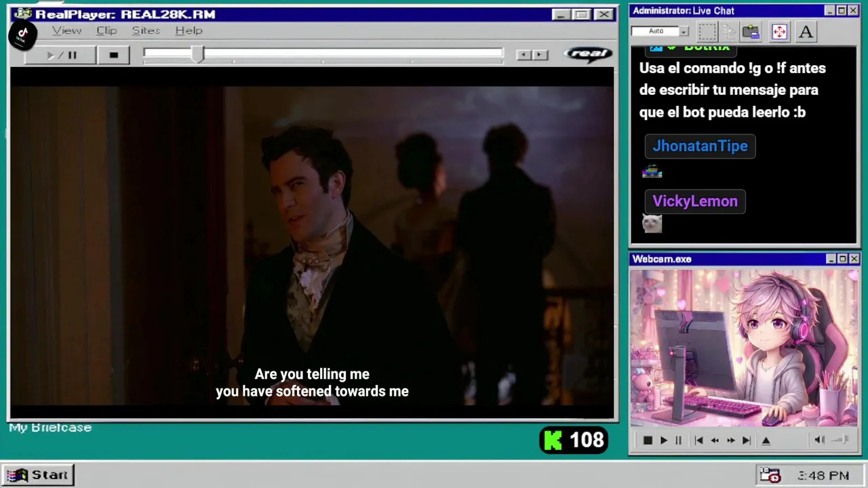Stop playback in RealPlayer

point(113,55)
